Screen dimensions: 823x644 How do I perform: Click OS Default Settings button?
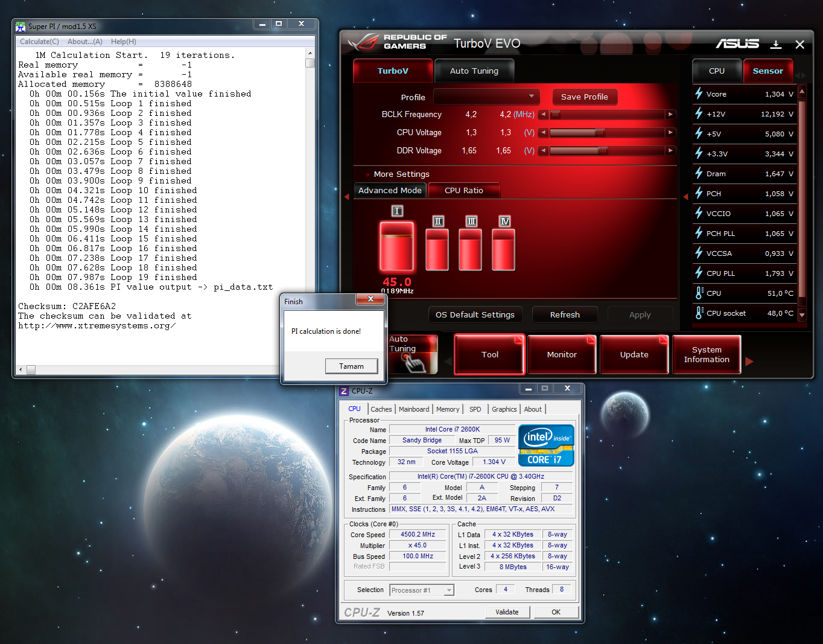(475, 314)
